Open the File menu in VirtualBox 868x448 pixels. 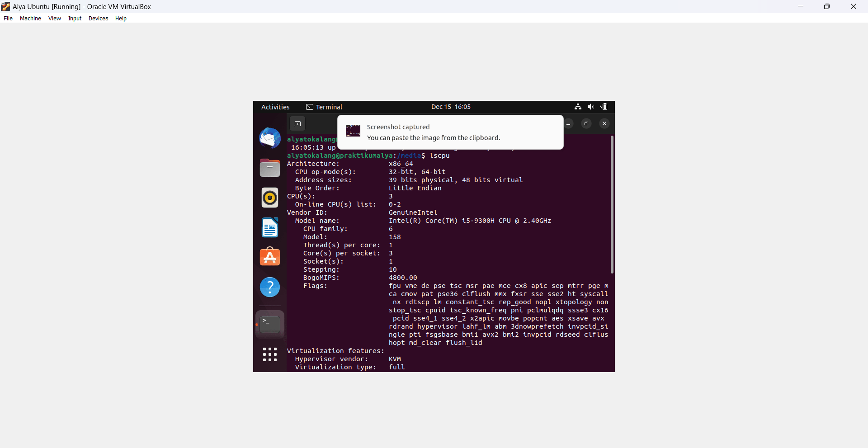(8, 19)
